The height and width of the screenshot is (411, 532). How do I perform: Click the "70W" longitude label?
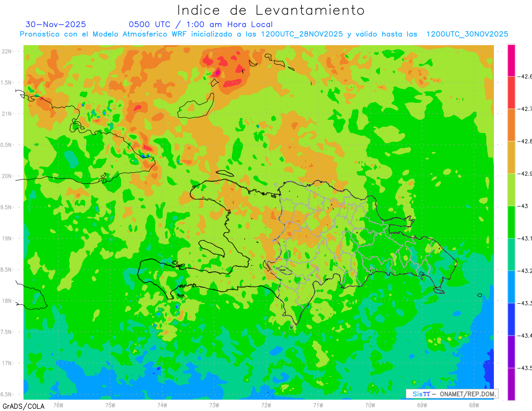[x=370, y=404]
